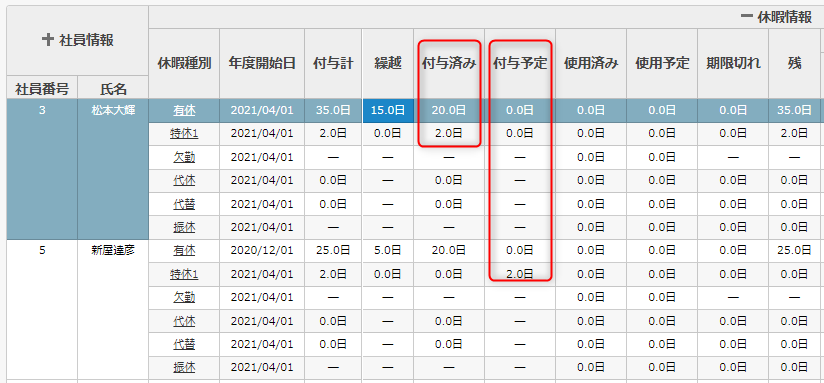The width and height of the screenshot is (824, 383).
Task: Select employee number 5 cell
Action: point(42,309)
